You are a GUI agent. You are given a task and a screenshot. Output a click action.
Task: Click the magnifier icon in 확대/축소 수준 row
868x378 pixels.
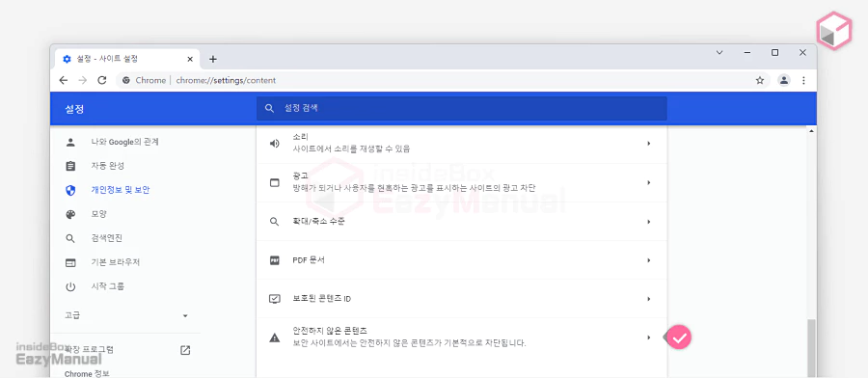coord(275,222)
